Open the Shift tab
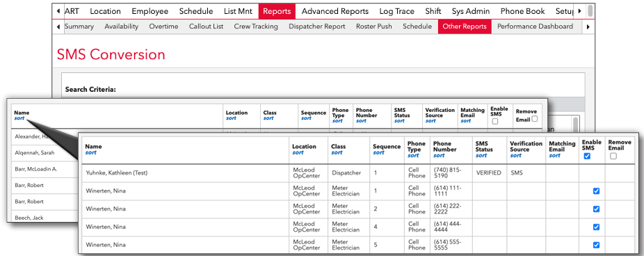The width and height of the screenshot is (644, 256). point(433,11)
